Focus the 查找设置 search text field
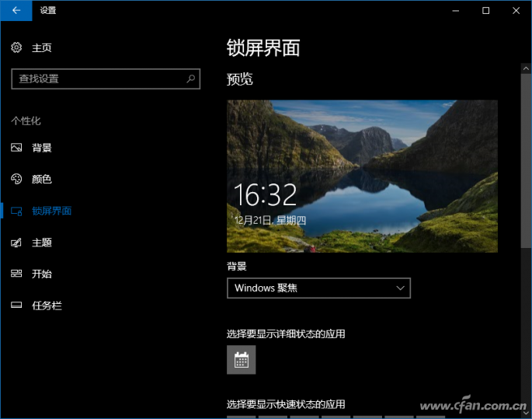The image size is (532, 419). point(97,79)
